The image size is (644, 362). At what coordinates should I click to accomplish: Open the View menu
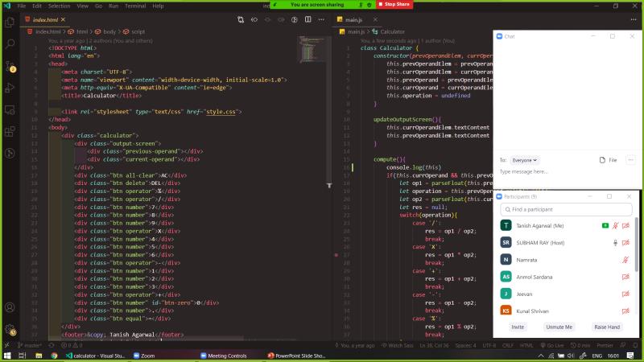[83, 6]
